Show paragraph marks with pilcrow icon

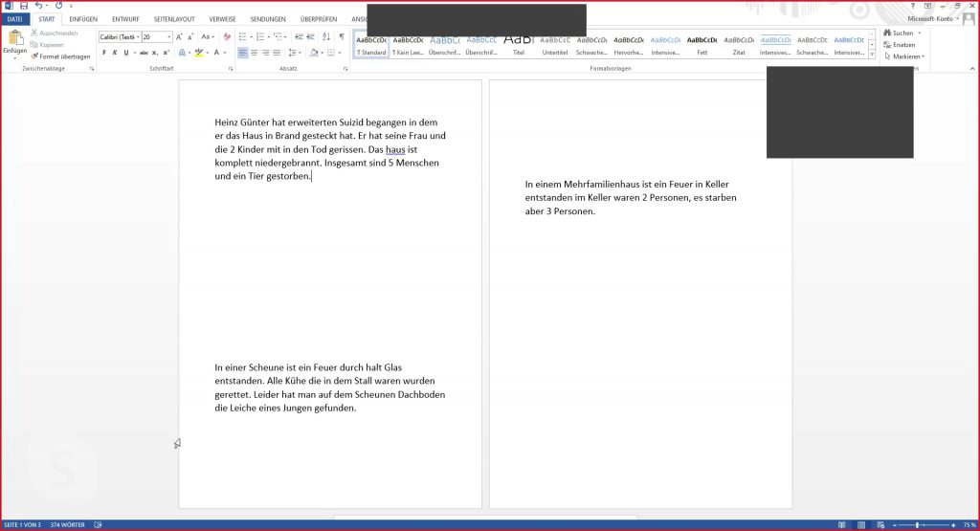tap(342, 37)
